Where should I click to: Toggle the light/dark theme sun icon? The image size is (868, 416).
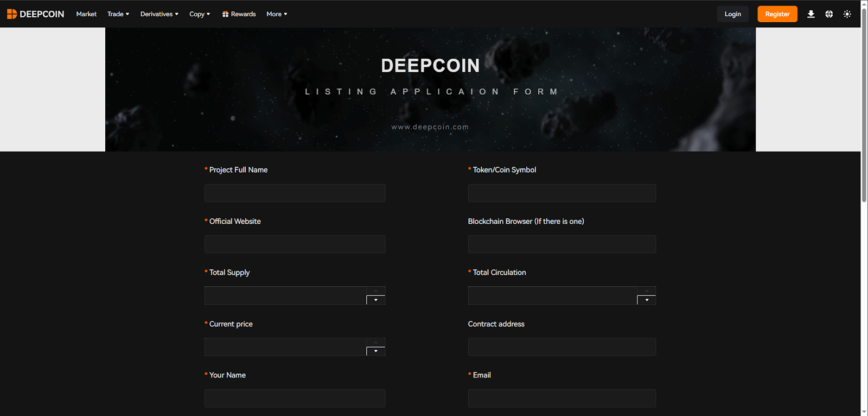point(847,14)
